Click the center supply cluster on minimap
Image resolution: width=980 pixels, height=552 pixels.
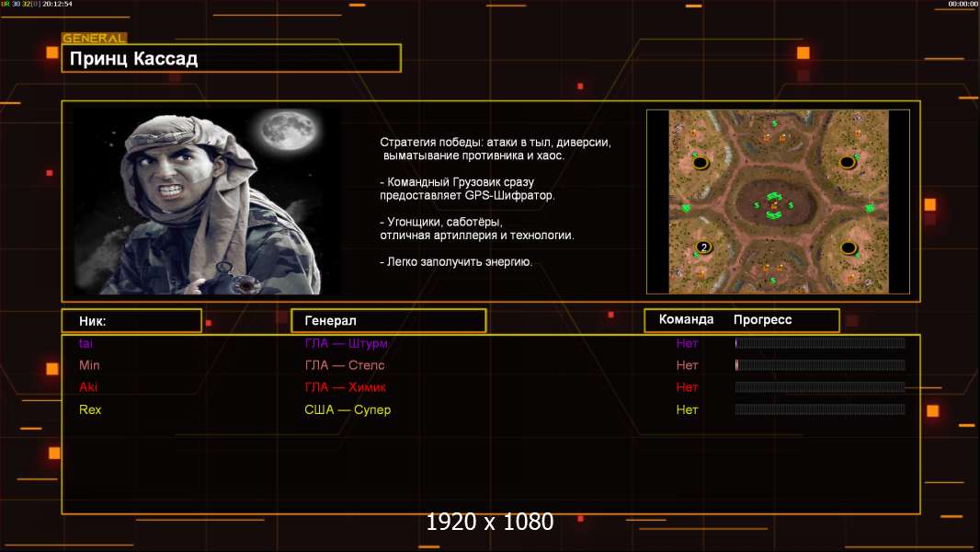pos(774,205)
